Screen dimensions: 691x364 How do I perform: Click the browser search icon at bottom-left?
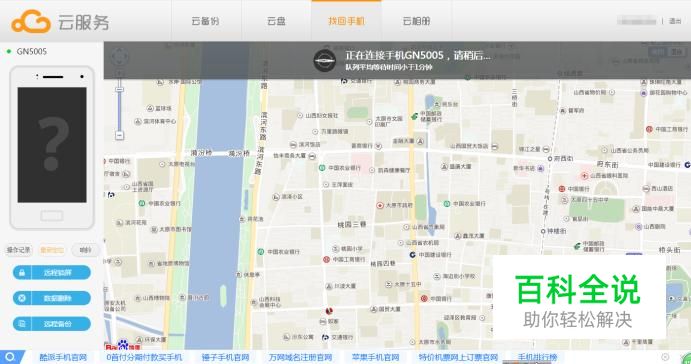pos(10,357)
